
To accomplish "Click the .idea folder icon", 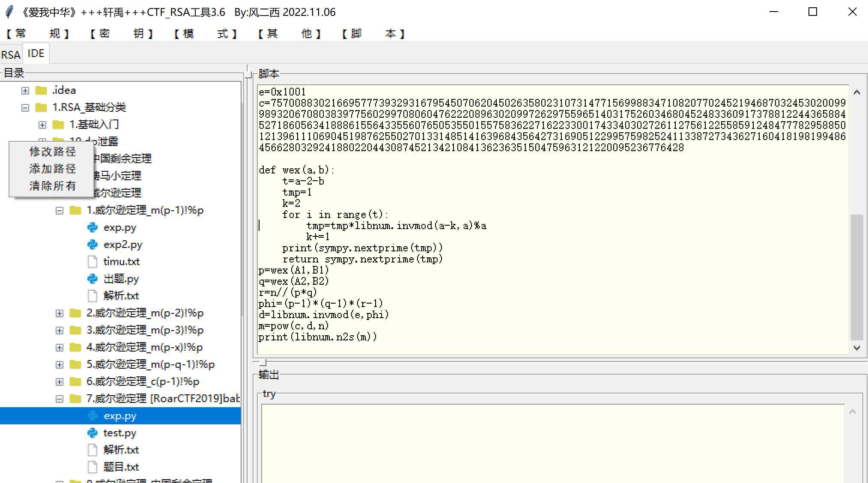I will pyautogui.click(x=41, y=90).
